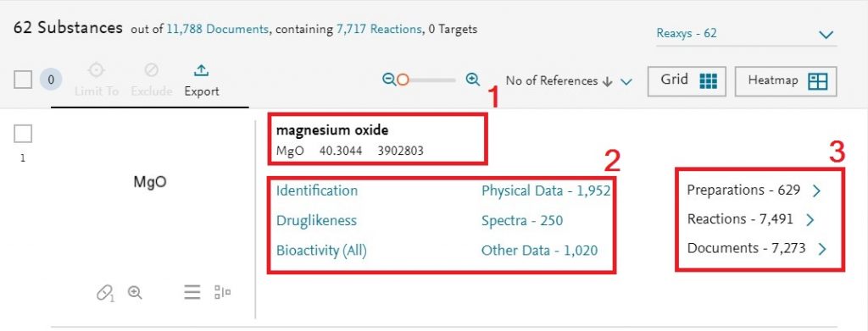Screen dimensions: 868x331
Task: Open the 11,788 Documents link
Action: click(217, 30)
